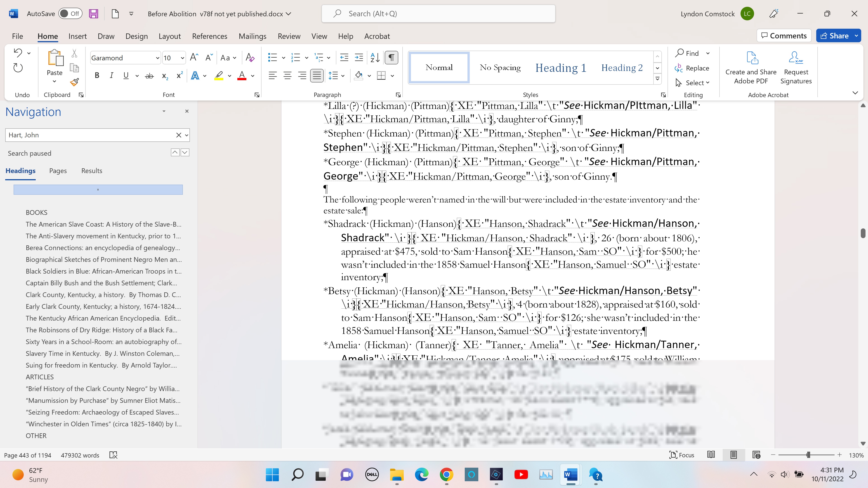This screenshot has height=488, width=868.
Task: Click the Format Painter brush icon
Action: pos(74,82)
